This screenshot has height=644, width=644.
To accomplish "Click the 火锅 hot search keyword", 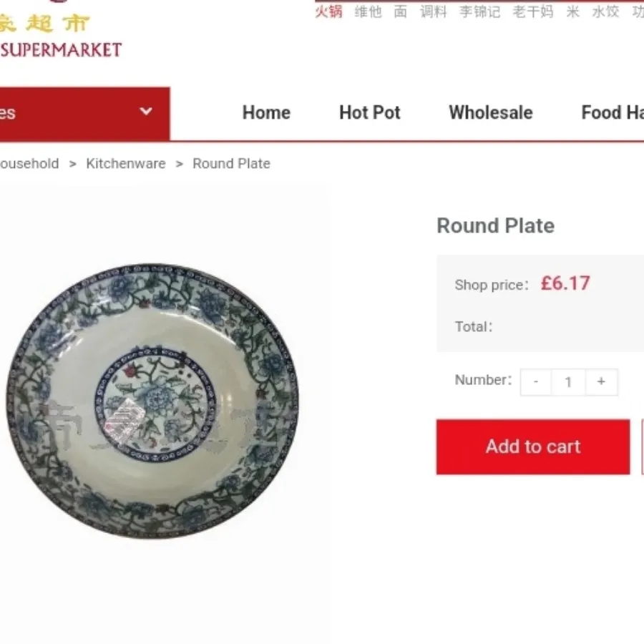I will pyautogui.click(x=328, y=11).
